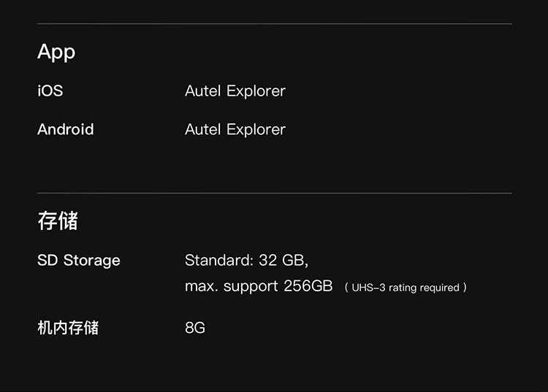Select the iOS label
This screenshot has width=548, height=392.
tap(50, 91)
